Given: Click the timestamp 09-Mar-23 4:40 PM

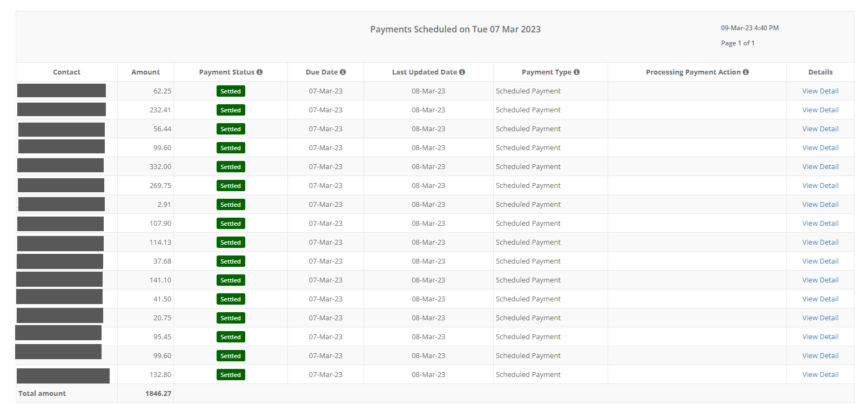Looking at the screenshot, I should point(750,28).
